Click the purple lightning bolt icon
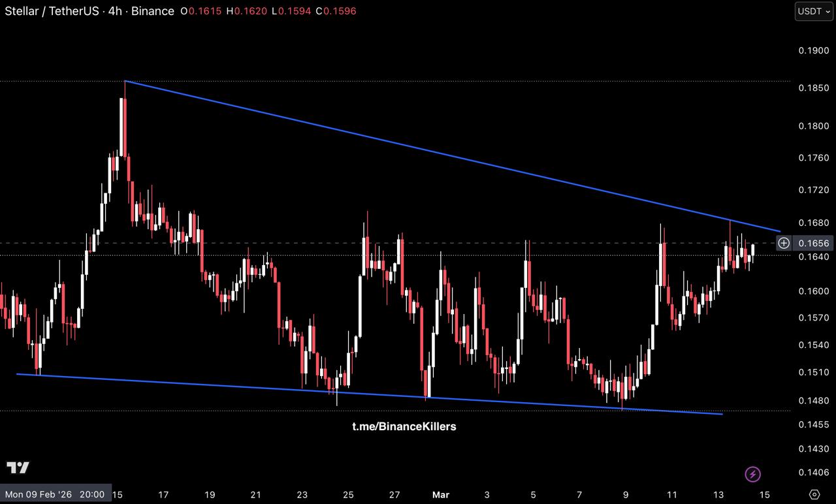The height and width of the screenshot is (504, 836). coord(753,474)
